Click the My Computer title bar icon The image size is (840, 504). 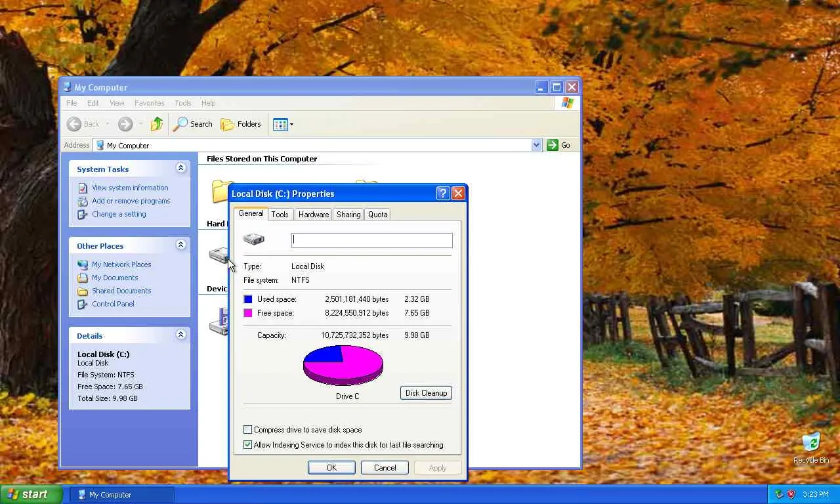click(x=67, y=87)
